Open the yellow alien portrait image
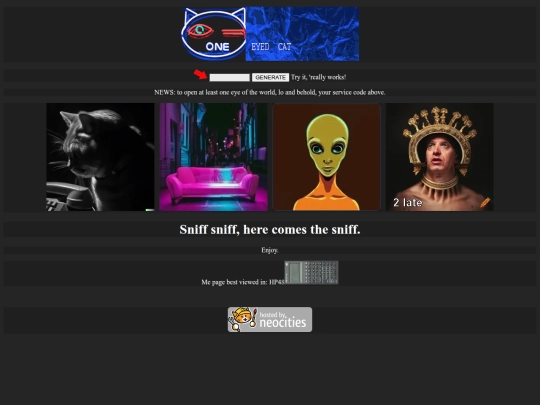 pos(326,157)
